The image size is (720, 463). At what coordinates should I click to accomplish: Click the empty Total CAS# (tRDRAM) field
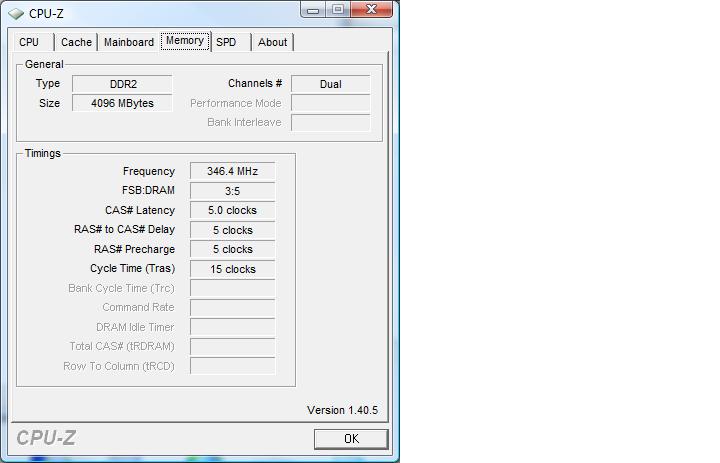coord(232,347)
